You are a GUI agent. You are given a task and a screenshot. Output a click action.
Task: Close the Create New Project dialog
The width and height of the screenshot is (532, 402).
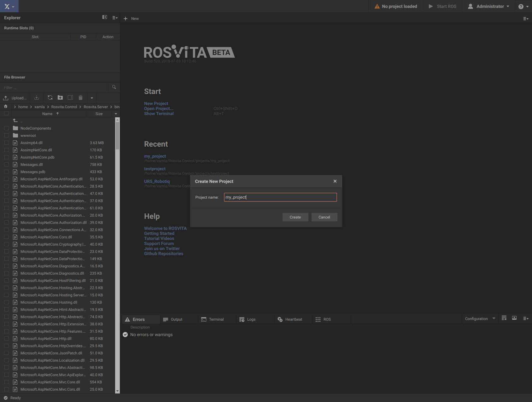click(335, 181)
